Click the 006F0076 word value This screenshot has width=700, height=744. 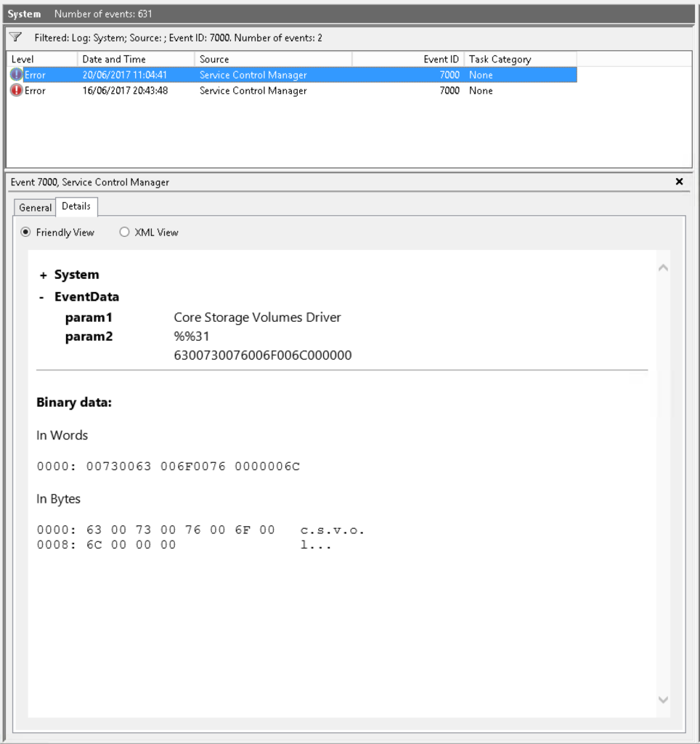pos(193,466)
